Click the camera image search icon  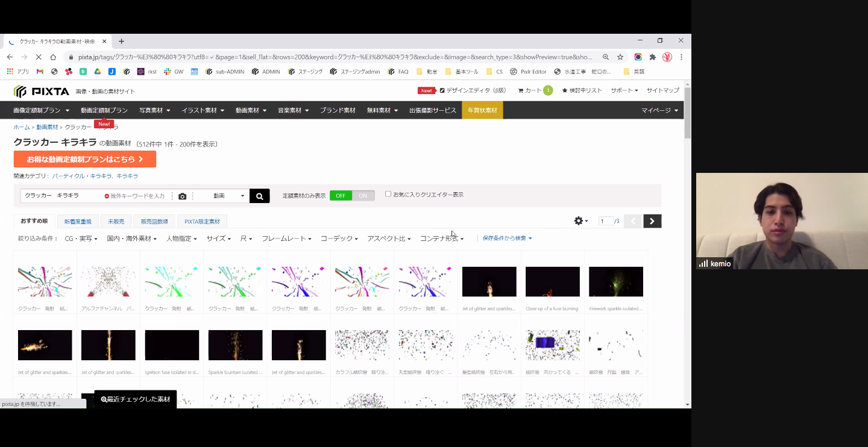183,196
